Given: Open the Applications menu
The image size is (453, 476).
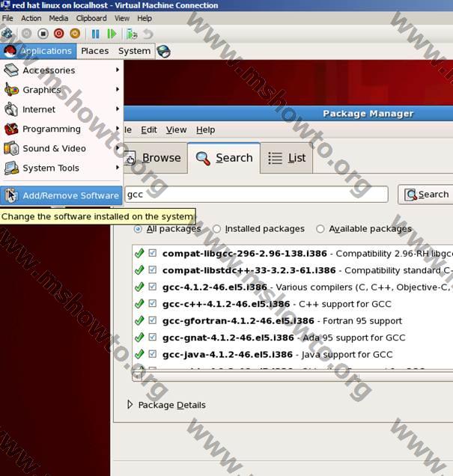Looking at the screenshot, I should point(38,51).
